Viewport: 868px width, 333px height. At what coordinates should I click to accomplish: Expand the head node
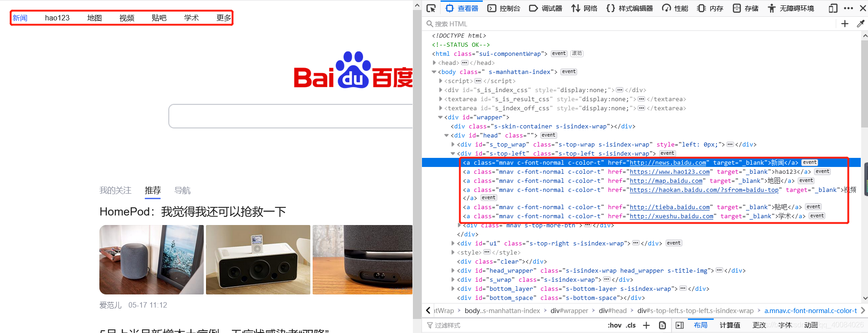(434, 63)
